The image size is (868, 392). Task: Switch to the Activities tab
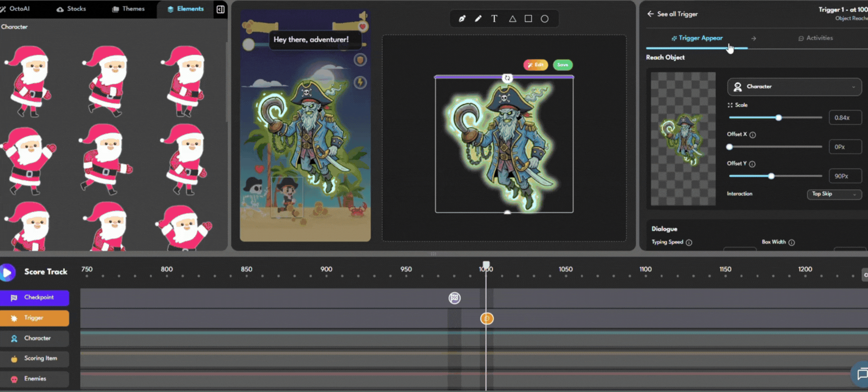tap(815, 38)
